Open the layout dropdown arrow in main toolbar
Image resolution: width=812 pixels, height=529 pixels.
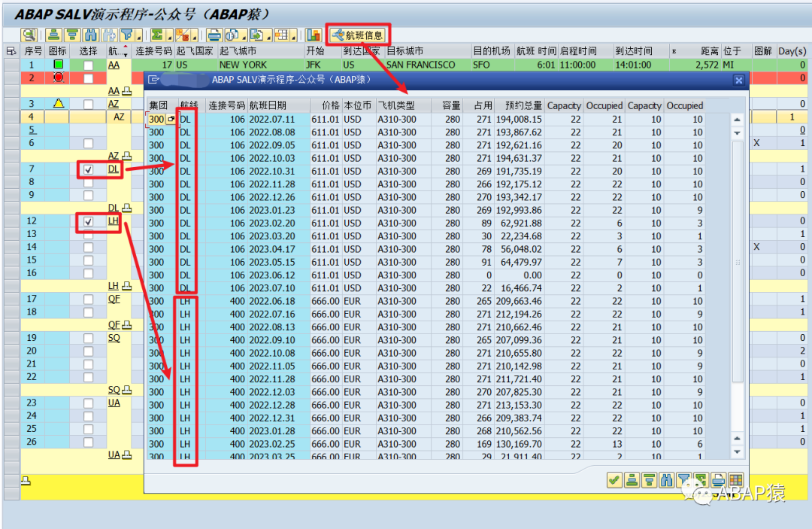pyautogui.click(x=293, y=36)
